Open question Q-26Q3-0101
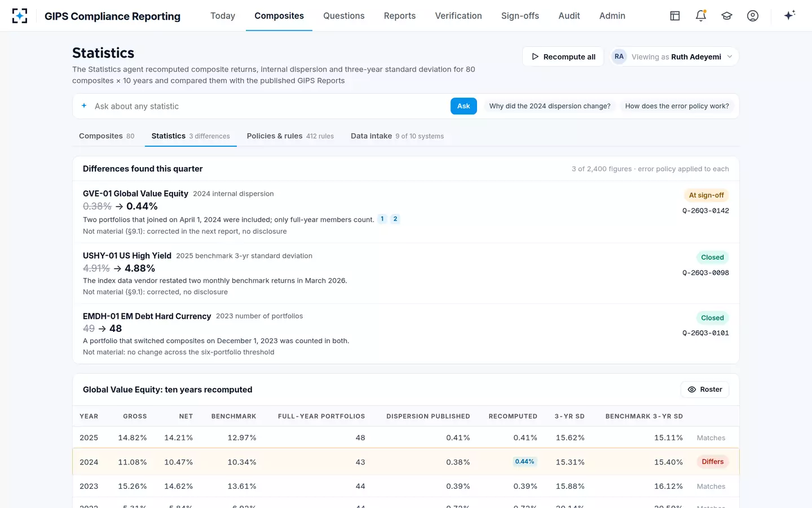This screenshot has width=812, height=508. point(705,333)
